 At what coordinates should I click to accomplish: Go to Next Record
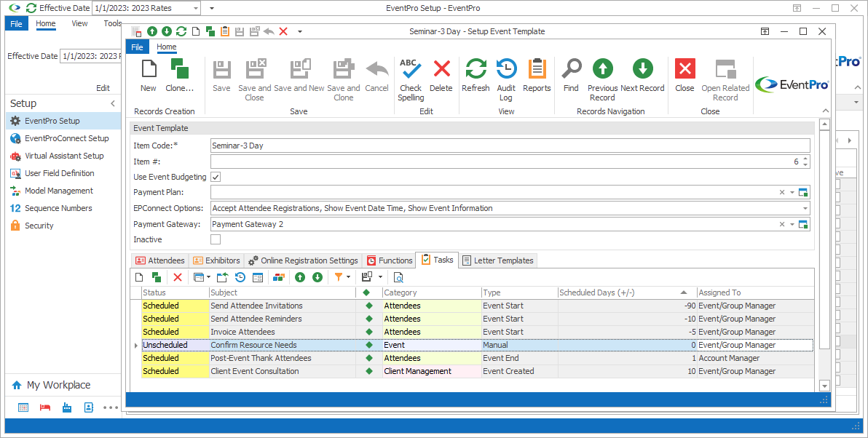(642, 69)
